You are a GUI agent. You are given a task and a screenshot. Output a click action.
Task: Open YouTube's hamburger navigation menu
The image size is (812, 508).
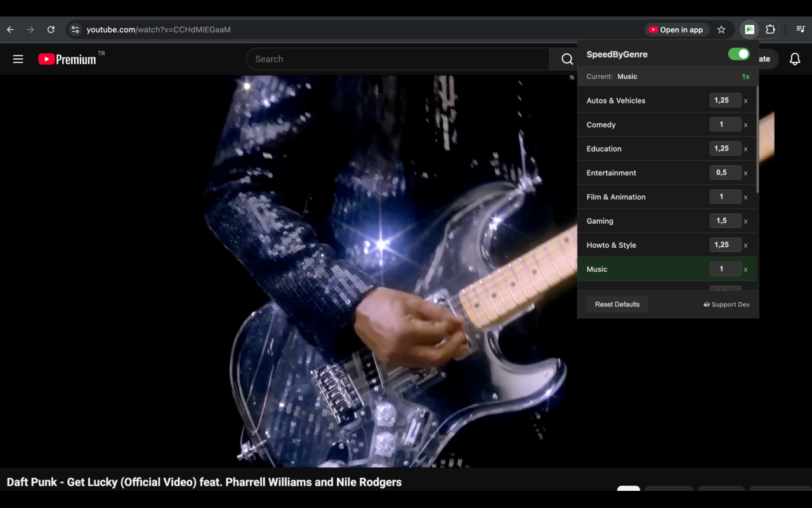coord(18,58)
